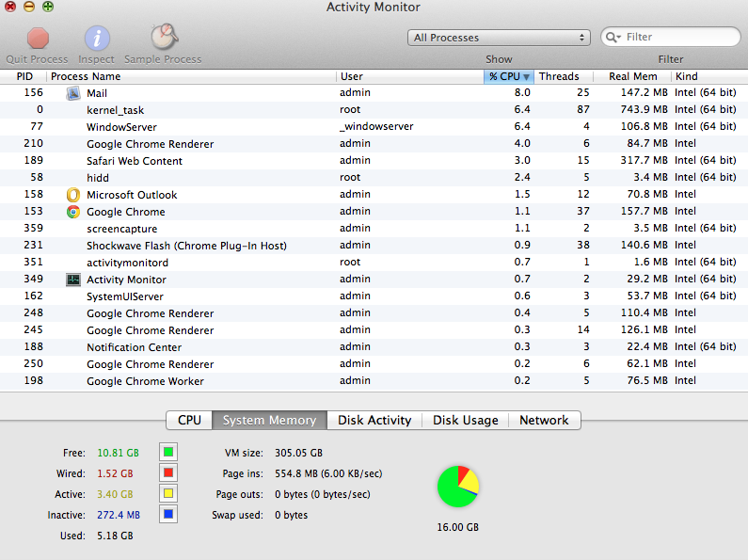
Task: Open the Network tab
Action: click(x=545, y=421)
